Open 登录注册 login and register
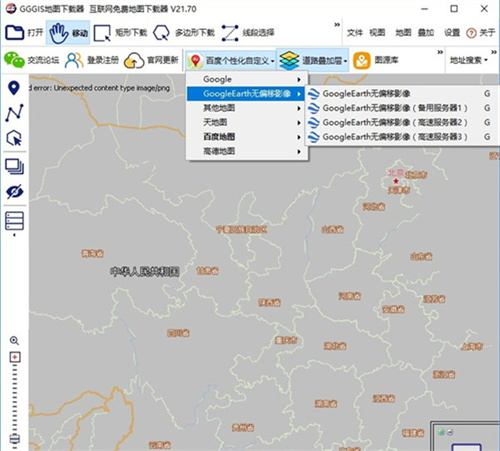The width and height of the screenshot is (500, 451). [x=92, y=60]
